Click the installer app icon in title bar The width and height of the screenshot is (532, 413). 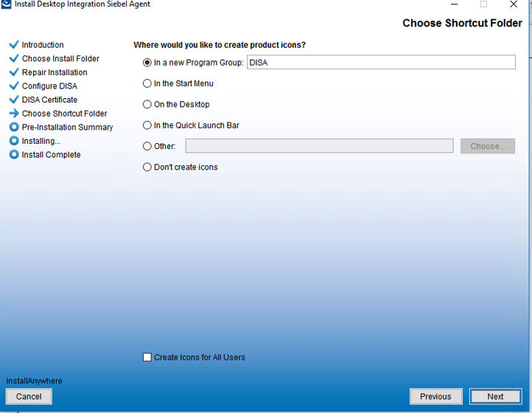coord(6,4)
